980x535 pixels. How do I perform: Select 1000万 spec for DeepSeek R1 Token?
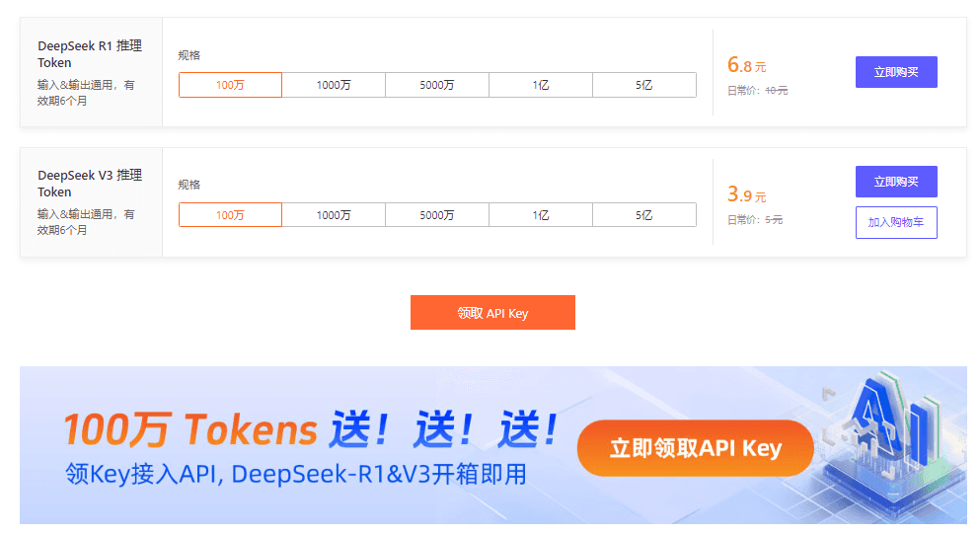pos(334,85)
